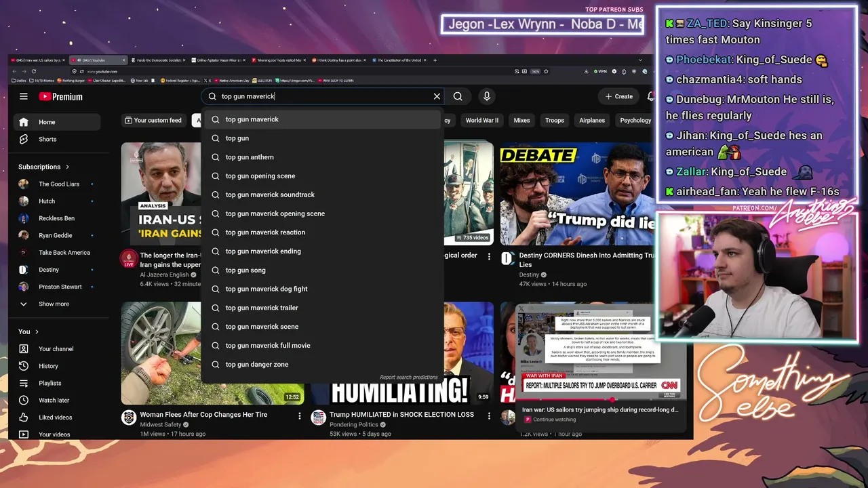Choose 'top gun maverick reaction' suggestion
The width and height of the screenshot is (868, 488).
(323, 232)
